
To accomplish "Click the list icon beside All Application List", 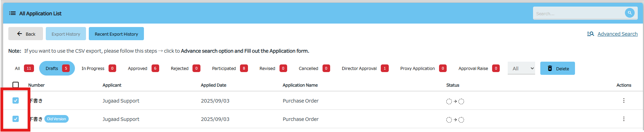I will (12, 14).
